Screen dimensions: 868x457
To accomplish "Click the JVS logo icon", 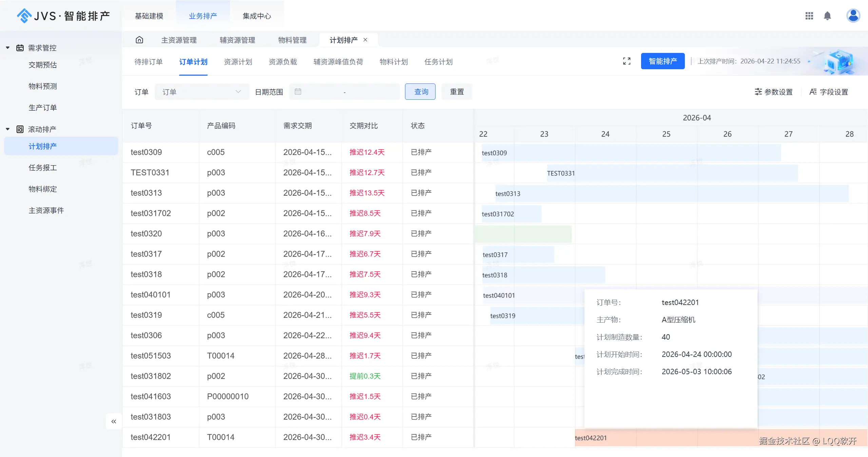I will pyautogui.click(x=24, y=16).
